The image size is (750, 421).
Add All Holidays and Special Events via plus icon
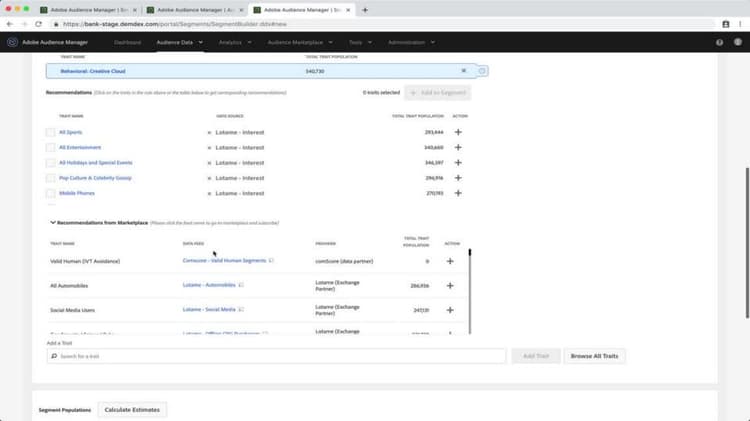[x=458, y=163]
